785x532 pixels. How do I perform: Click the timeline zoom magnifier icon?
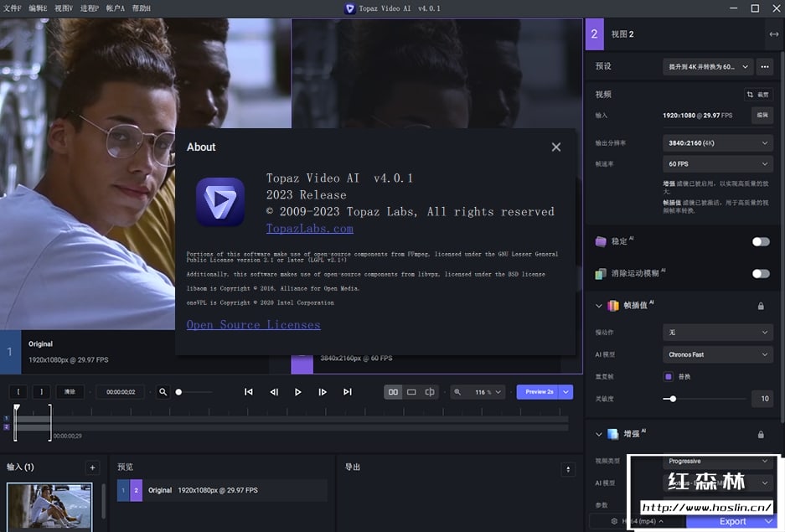pos(163,392)
